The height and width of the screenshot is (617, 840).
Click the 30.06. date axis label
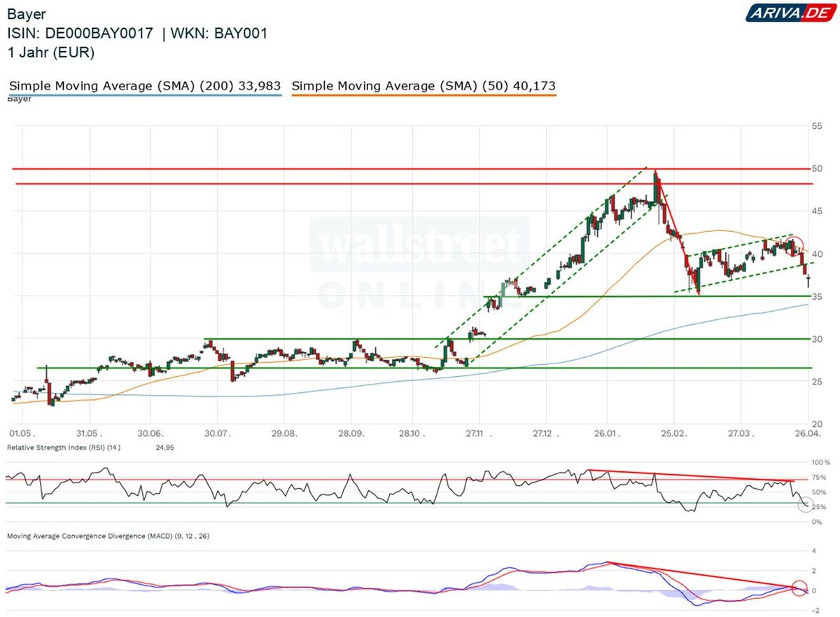[x=150, y=434]
